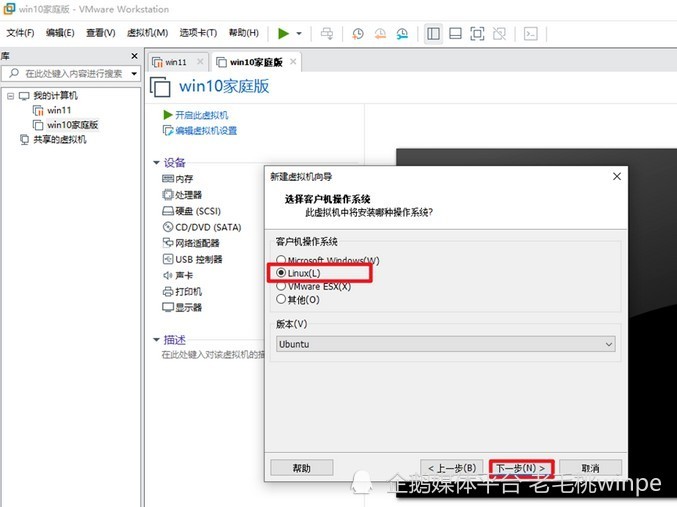Take a snapshot using the clock icon
Image resolution: width=677 pixels, height=507 pixels.
pos(357,34)
